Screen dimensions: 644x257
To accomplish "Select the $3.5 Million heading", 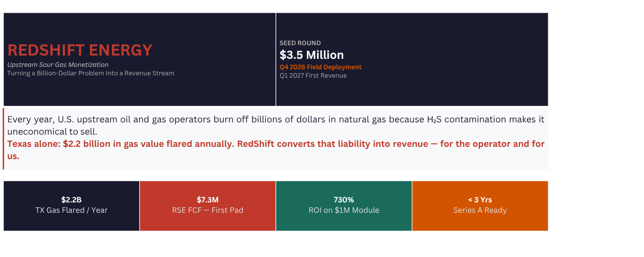I will (312, 55).
